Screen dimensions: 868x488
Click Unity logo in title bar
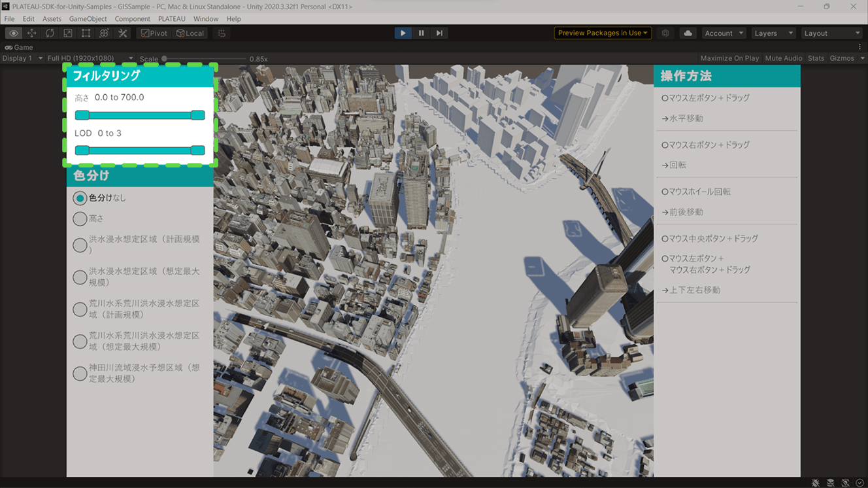[6, 7]
